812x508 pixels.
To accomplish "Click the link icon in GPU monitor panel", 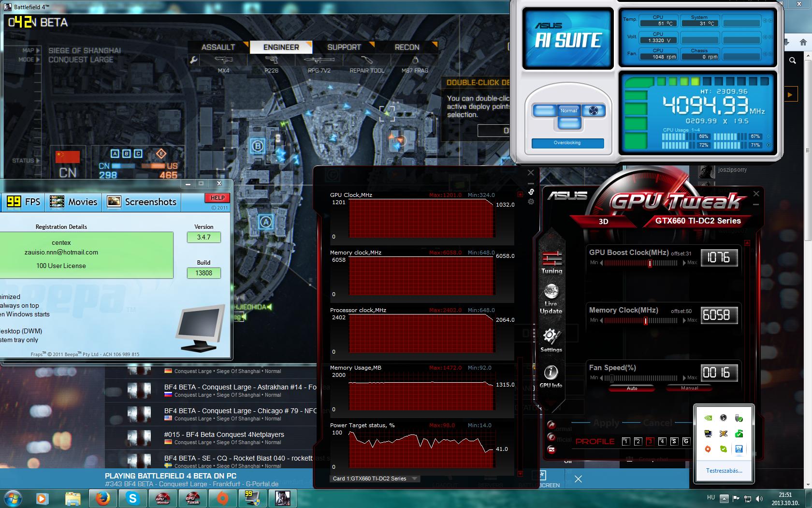I will pos(531,192).
